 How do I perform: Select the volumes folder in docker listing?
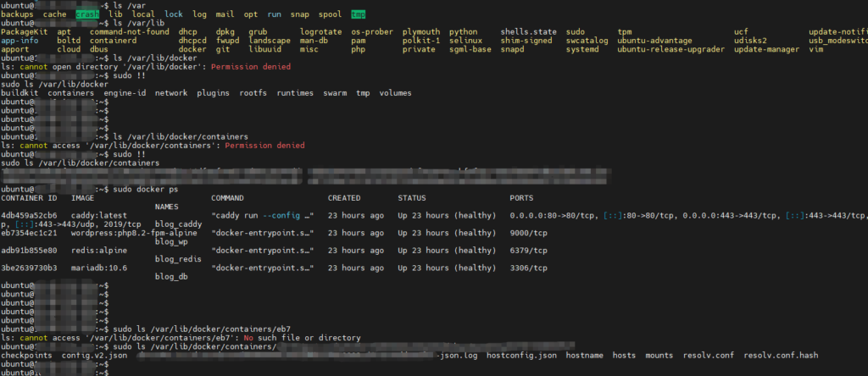[398, 92]
